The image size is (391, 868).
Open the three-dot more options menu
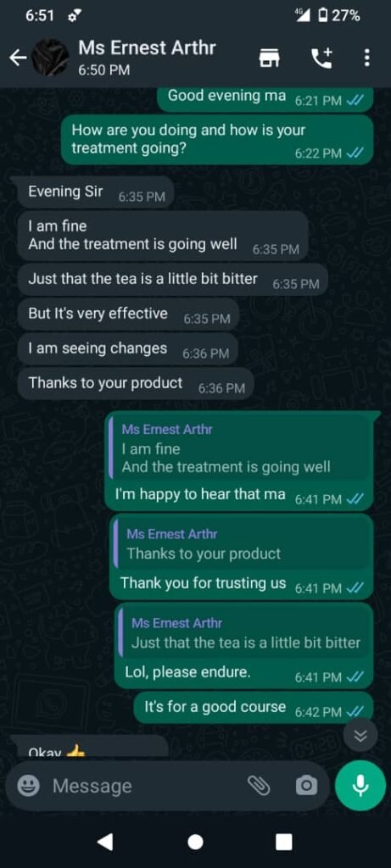tap(366, 58)
